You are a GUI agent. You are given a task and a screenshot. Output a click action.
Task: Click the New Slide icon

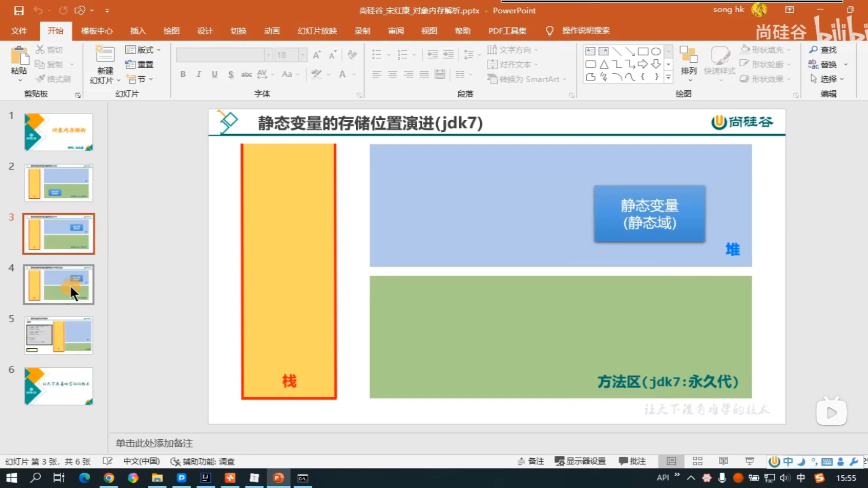[x=105, y=55]
